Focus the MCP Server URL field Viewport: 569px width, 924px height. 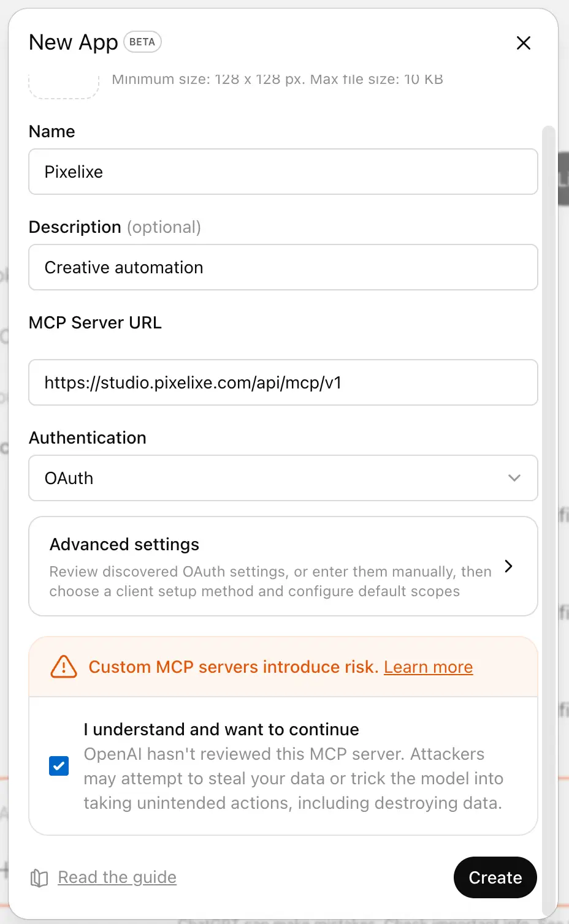tap(283, 382)
